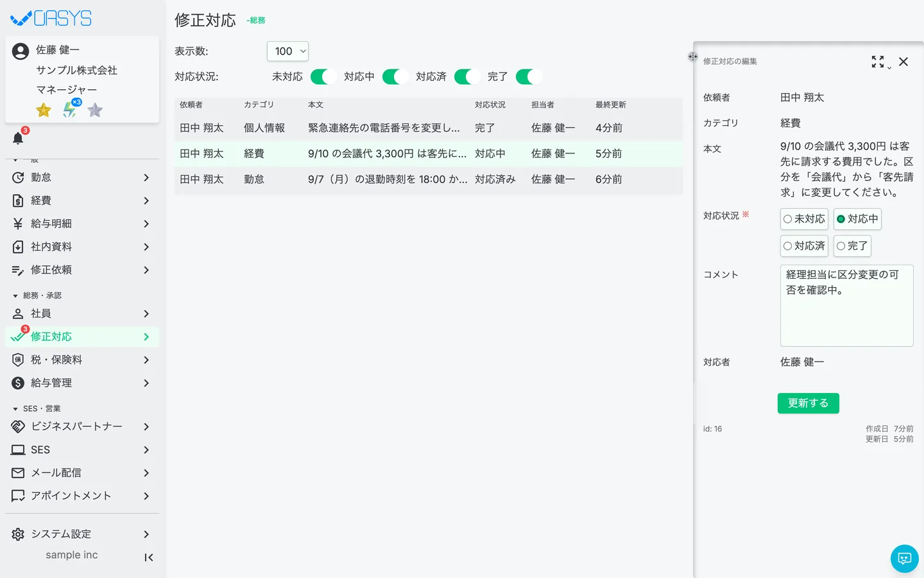Screen dimensions: 924x578
Task: Select the 完了 radio option
Action: pos(852,246)
